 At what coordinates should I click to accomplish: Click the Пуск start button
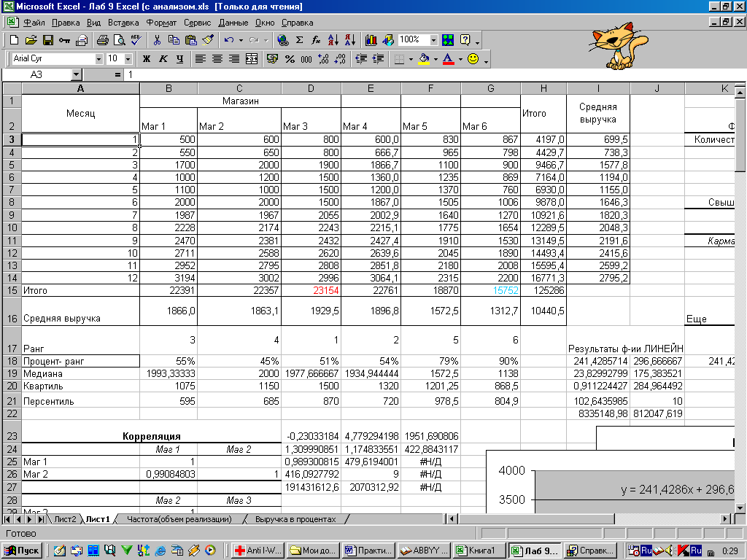point(22,551)
